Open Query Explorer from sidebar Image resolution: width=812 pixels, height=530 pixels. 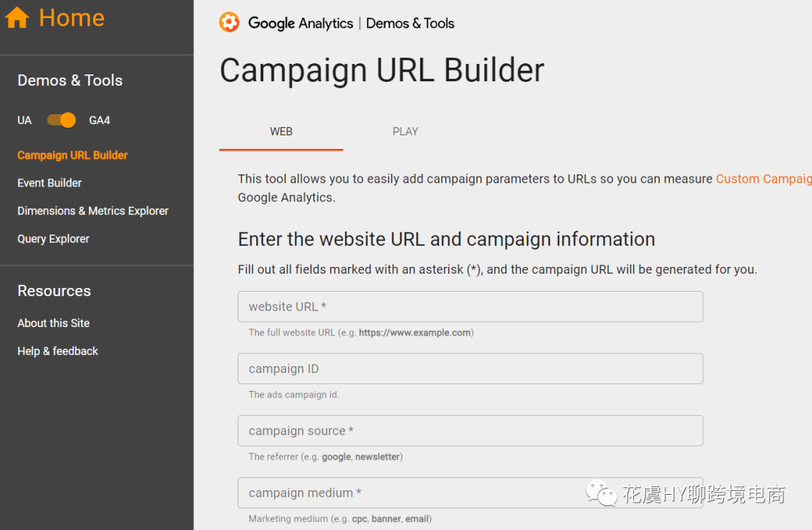(x=53, y=239)
